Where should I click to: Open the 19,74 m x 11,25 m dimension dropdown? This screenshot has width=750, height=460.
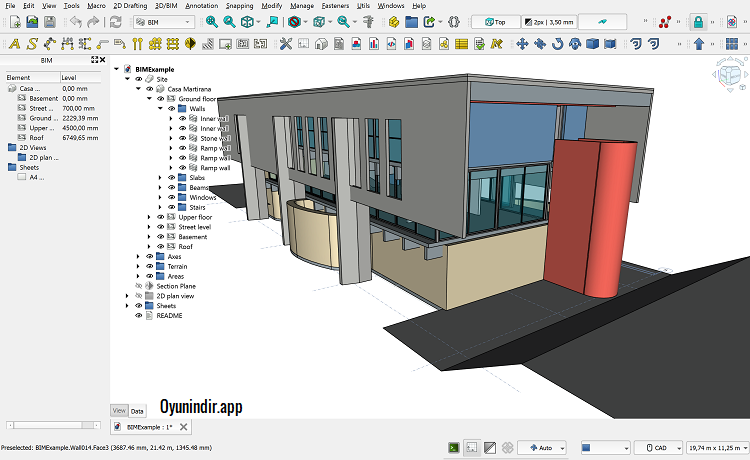[717, 448]
